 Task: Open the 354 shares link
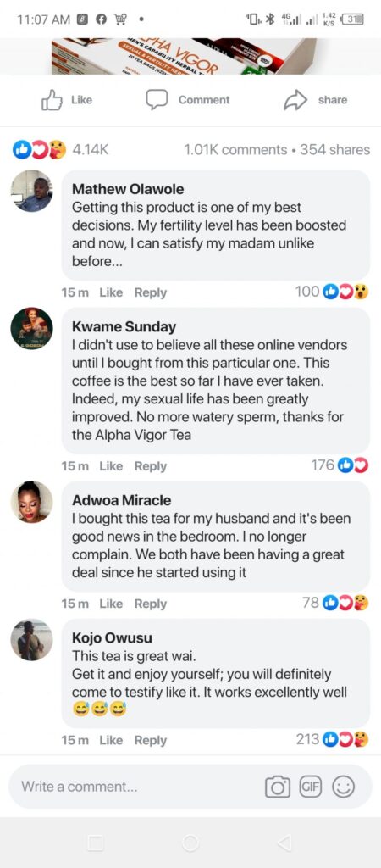coord(335,149)
